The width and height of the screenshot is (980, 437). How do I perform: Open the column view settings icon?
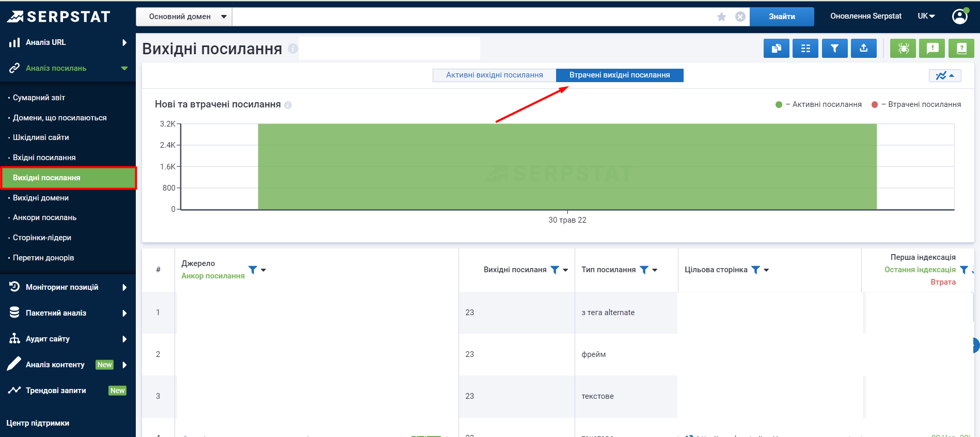click(x=805, y=49)
